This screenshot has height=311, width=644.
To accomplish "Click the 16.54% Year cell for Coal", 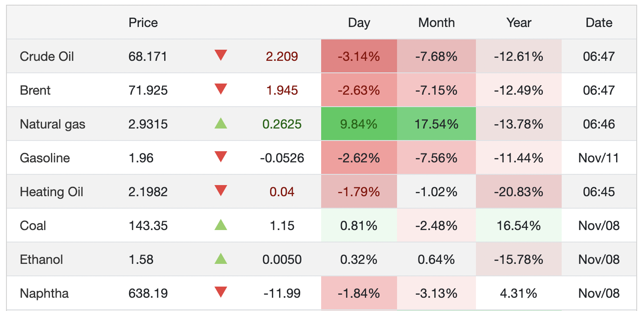I will point(519,225).
